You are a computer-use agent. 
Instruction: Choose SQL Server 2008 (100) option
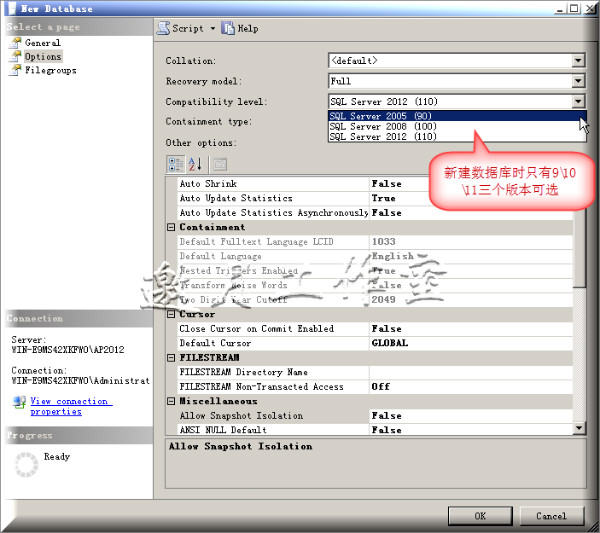pyautogui.click(x=457, y=126)
